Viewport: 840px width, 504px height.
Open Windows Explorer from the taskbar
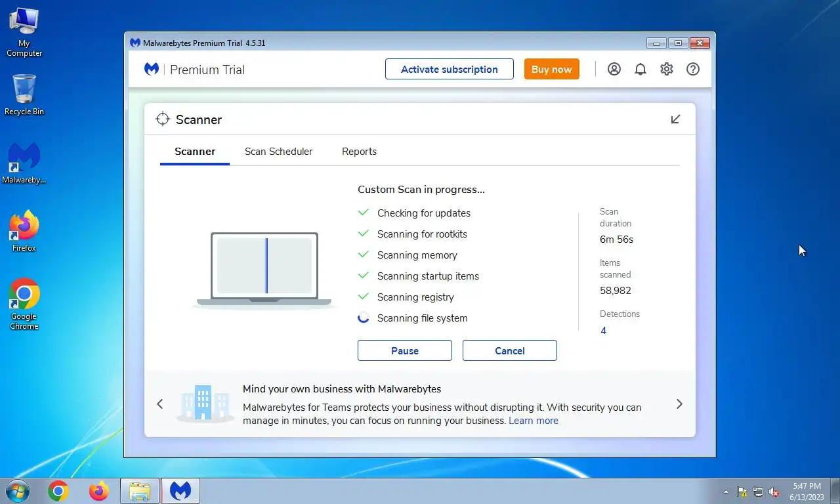point(140,491)
